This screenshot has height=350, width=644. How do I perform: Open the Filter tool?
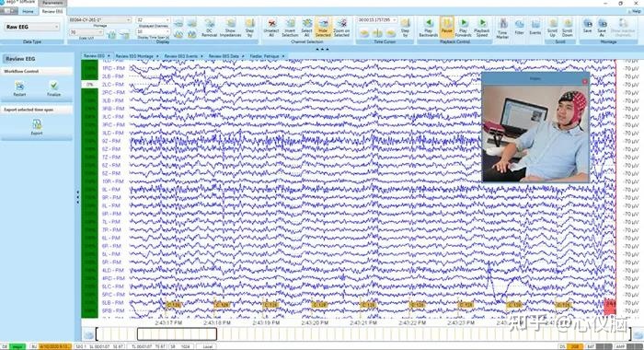pyautogui.click(x=519, y=28)
